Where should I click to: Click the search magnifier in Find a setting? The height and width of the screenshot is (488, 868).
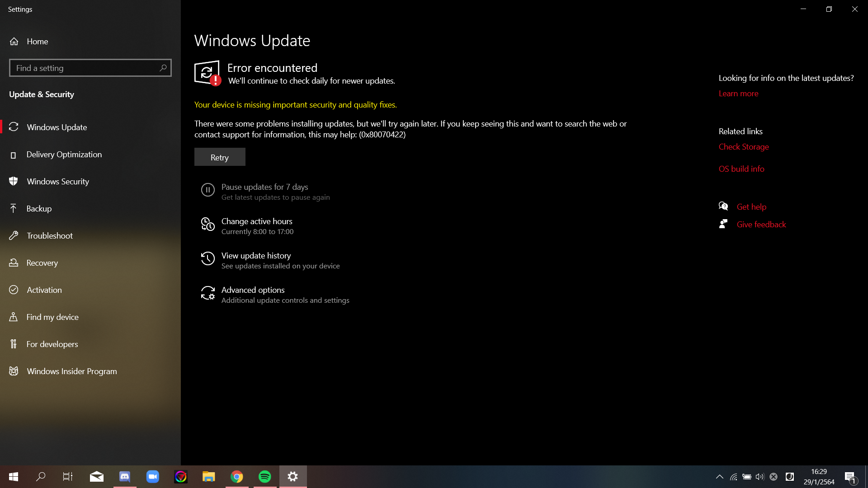[x=163, y=68]
